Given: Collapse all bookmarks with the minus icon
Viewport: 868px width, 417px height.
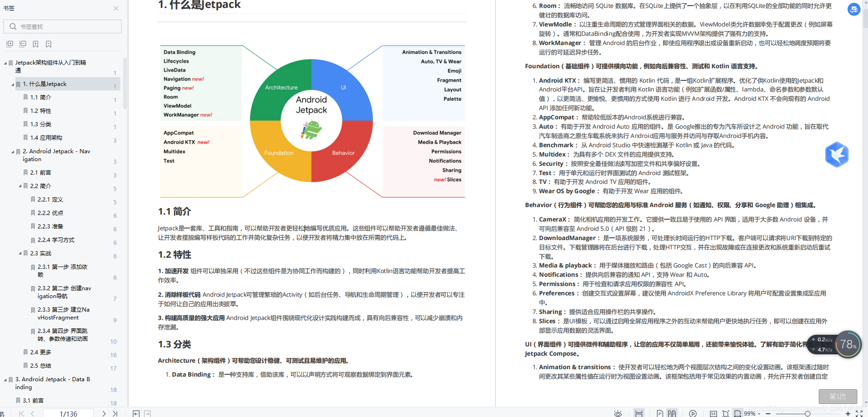Looking at the screenshot, I should [x=23, y=44].
